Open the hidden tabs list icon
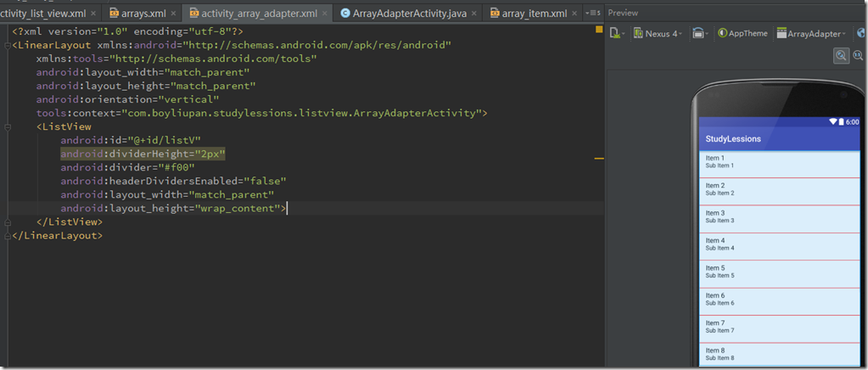 (x=592, y=14)
